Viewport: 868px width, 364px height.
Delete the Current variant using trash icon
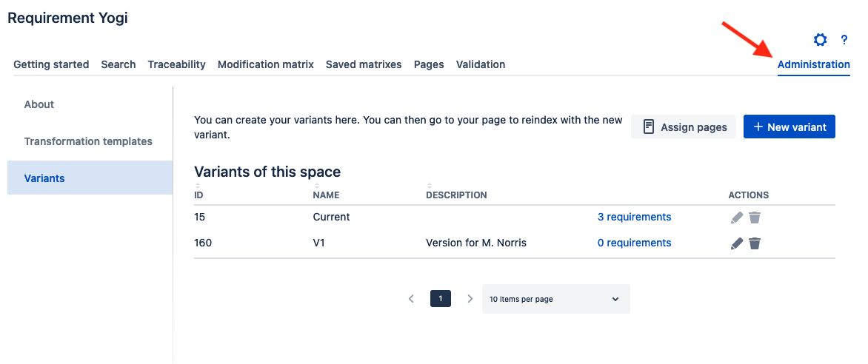click(755, 218)
